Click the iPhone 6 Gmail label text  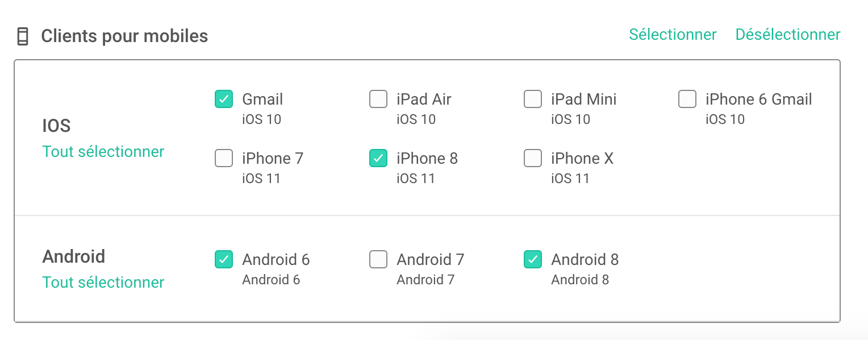pos(759,99)
